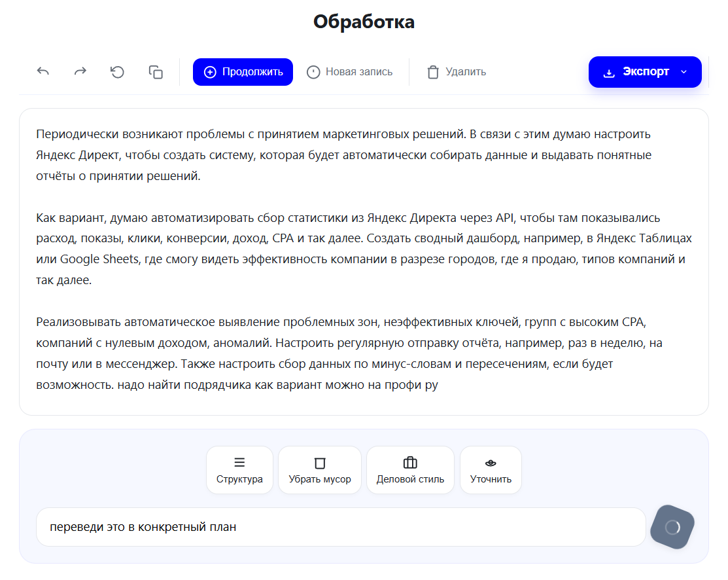This screenshot has height=580, width=728.
Task: Click the Продолжить button
Action: coord(243,72)
